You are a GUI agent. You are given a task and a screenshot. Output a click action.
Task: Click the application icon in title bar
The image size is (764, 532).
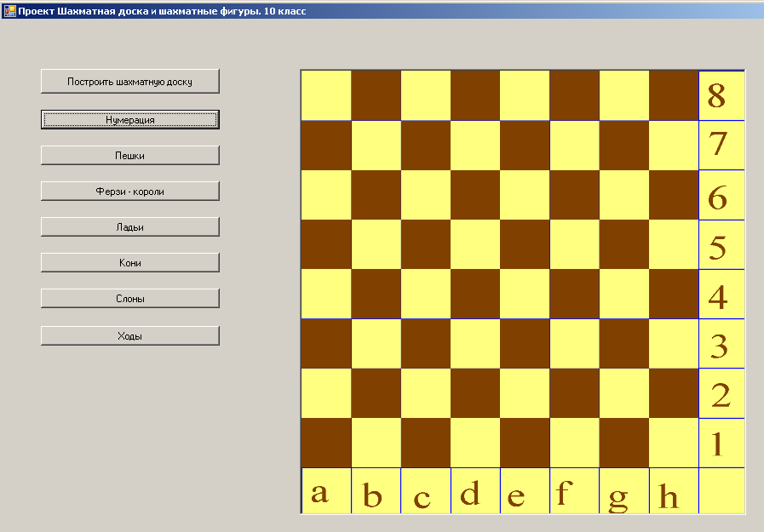(9, 11)
